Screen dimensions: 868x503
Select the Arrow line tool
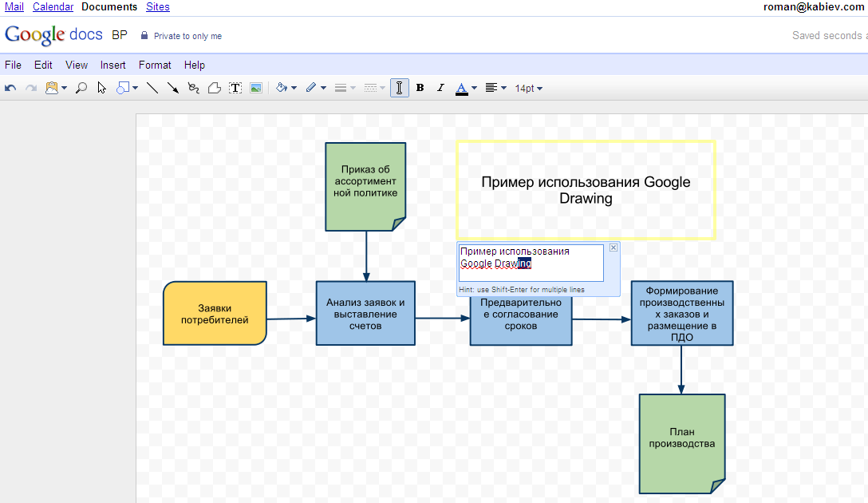tap(172, 88)
